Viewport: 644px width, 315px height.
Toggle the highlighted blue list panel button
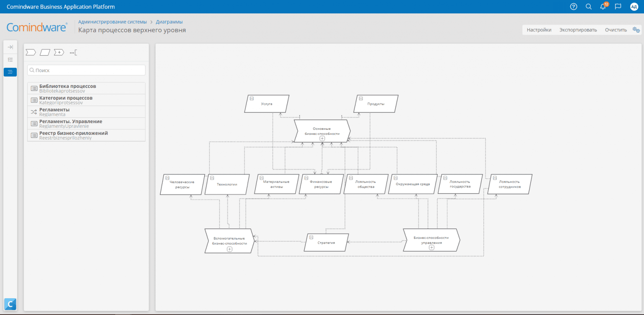(10, 72)
